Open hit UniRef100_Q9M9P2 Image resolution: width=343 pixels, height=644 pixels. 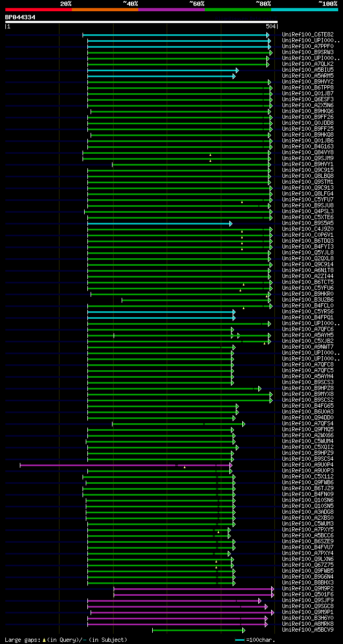point(308,589)
